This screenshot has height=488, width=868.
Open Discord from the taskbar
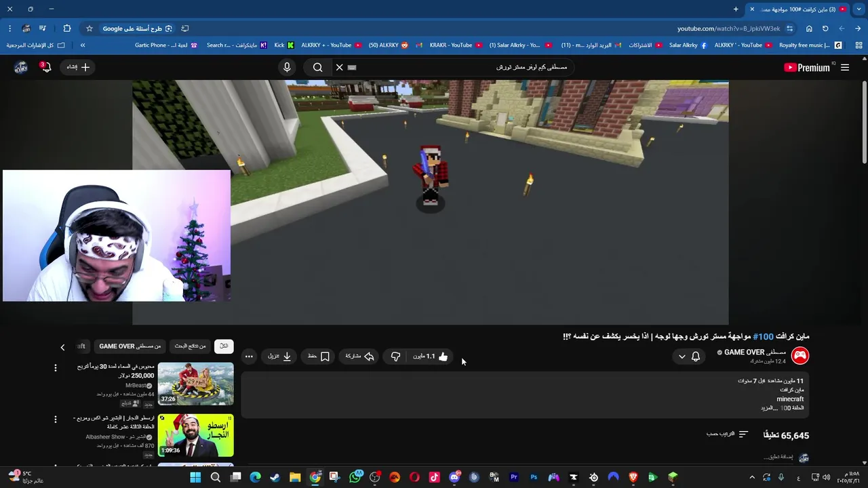click(x=454, y=477)
